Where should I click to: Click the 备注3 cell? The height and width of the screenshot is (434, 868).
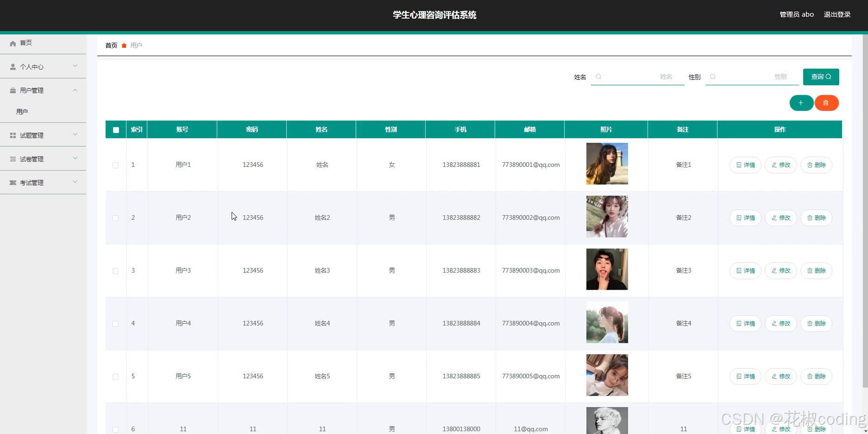pos(683,271)
